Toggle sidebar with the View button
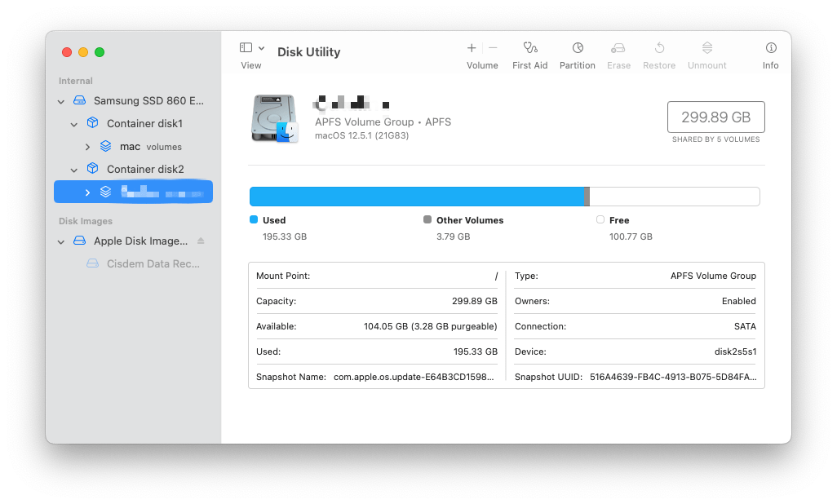 246,48
